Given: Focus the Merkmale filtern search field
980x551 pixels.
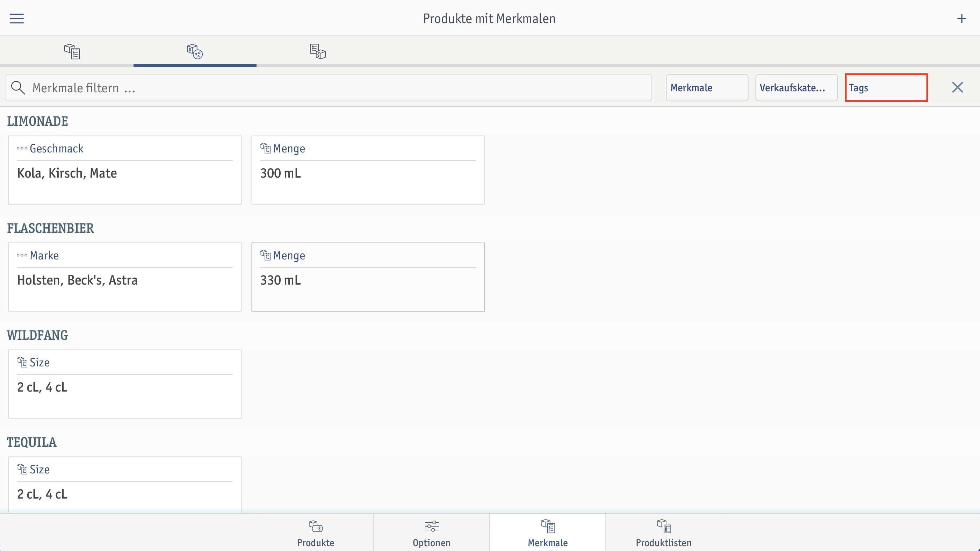Looking at the screenshot, I should [x=328, y=87].
